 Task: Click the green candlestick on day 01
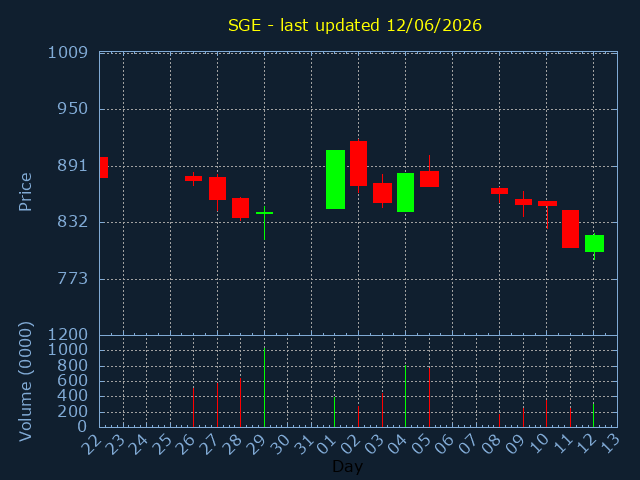pyautogui.click(x=335, y=180)
